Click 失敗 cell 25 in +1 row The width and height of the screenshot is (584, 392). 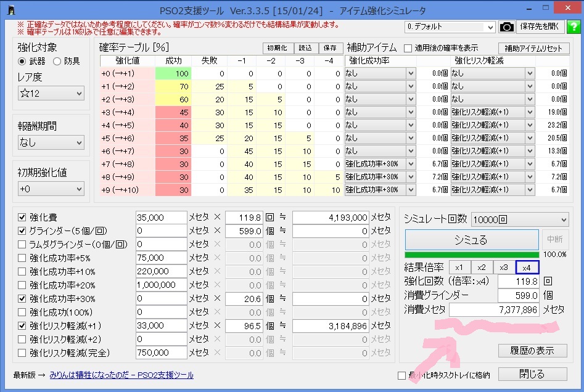[209, 86]
